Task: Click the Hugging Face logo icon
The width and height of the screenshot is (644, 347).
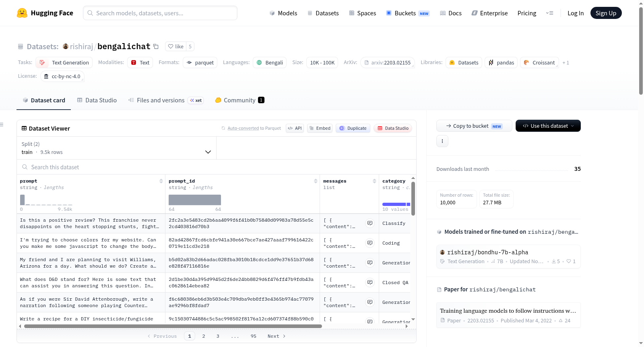Action: pyautogui.click(x=22, y=13)
